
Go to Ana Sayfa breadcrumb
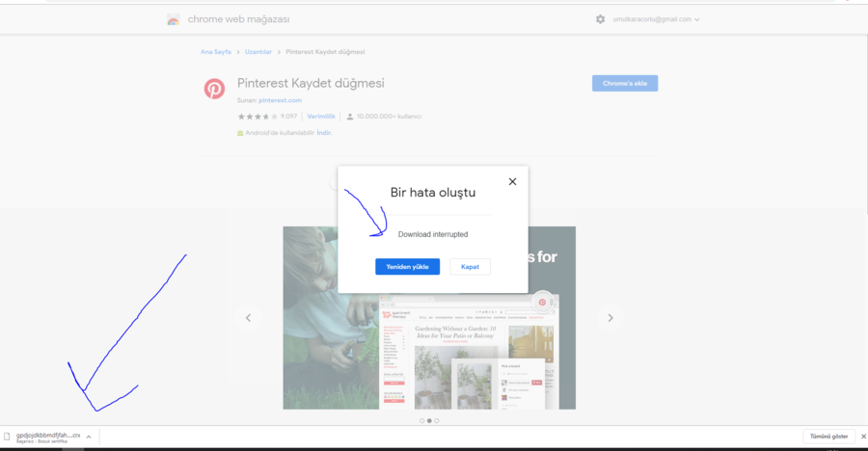(x=215, y=52)
